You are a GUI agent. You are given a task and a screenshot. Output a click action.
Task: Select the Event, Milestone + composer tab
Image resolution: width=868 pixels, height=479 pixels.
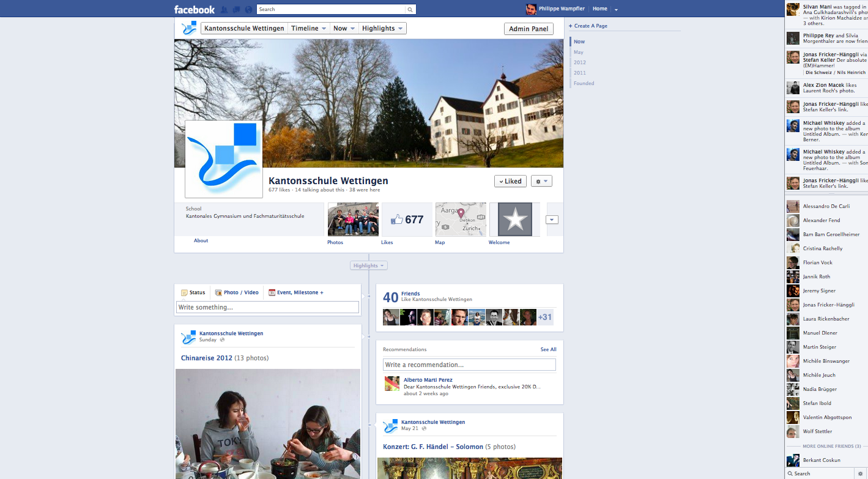click(x=296, y=292)
